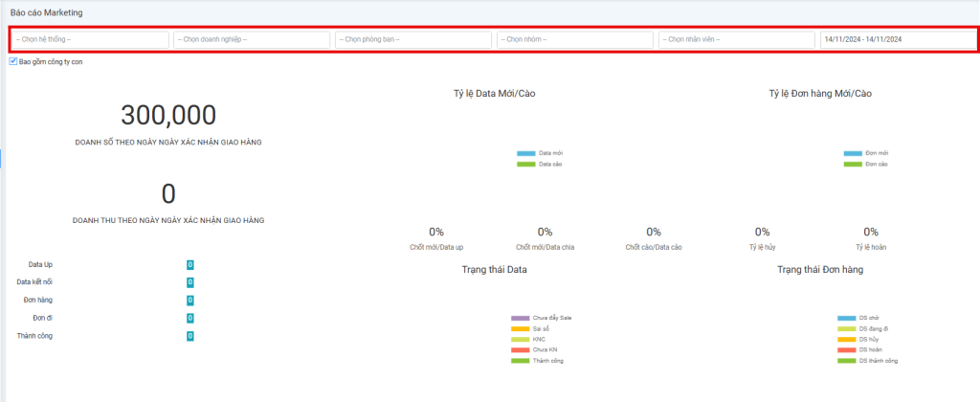Viewport: 980px width, 402px height.
Task: Hide the "DS hủy" legend series
Action: [845, 339]
